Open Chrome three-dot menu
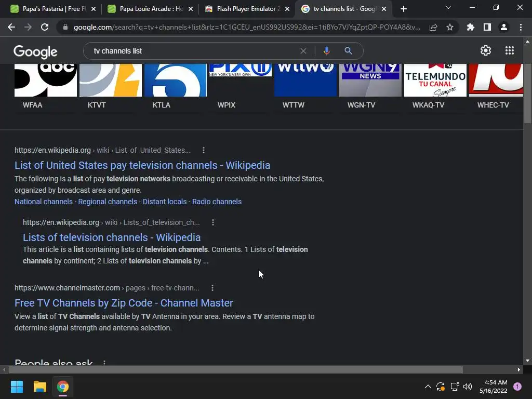The image size is (532, 399). pos(521,27)
